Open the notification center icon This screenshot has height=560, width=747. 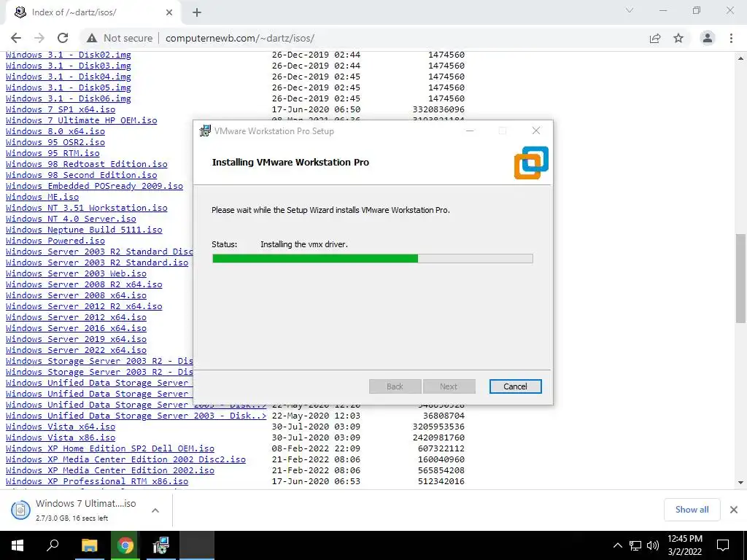tap(723, 545)
